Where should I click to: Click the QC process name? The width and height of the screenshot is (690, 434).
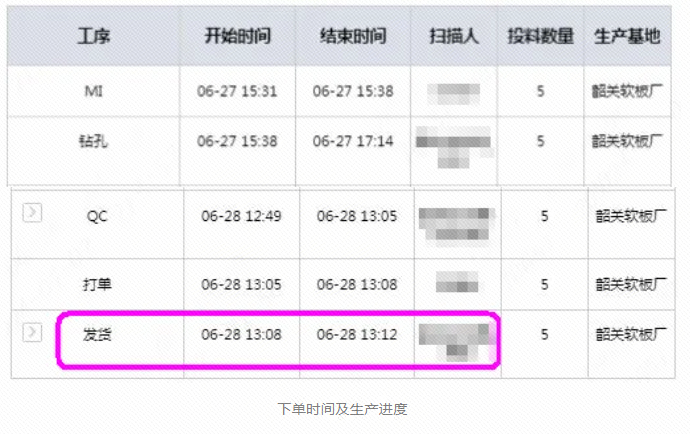[97, 216]
